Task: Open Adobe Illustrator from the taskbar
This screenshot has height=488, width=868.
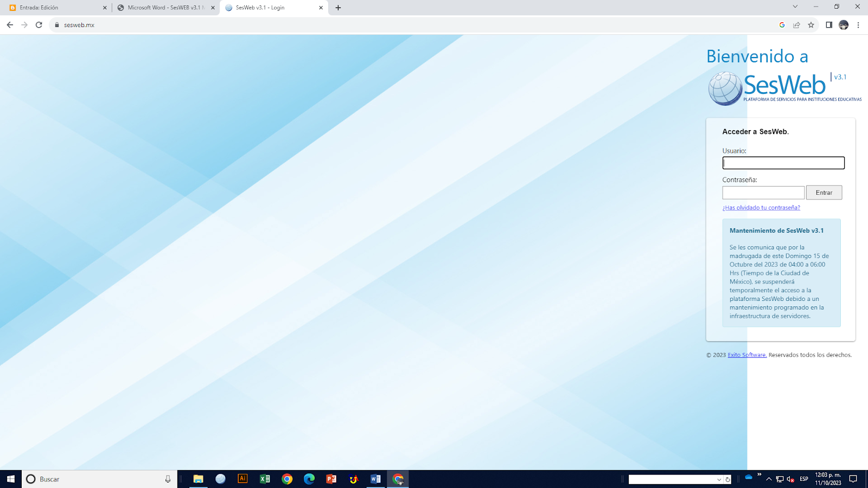Action: 242,479
